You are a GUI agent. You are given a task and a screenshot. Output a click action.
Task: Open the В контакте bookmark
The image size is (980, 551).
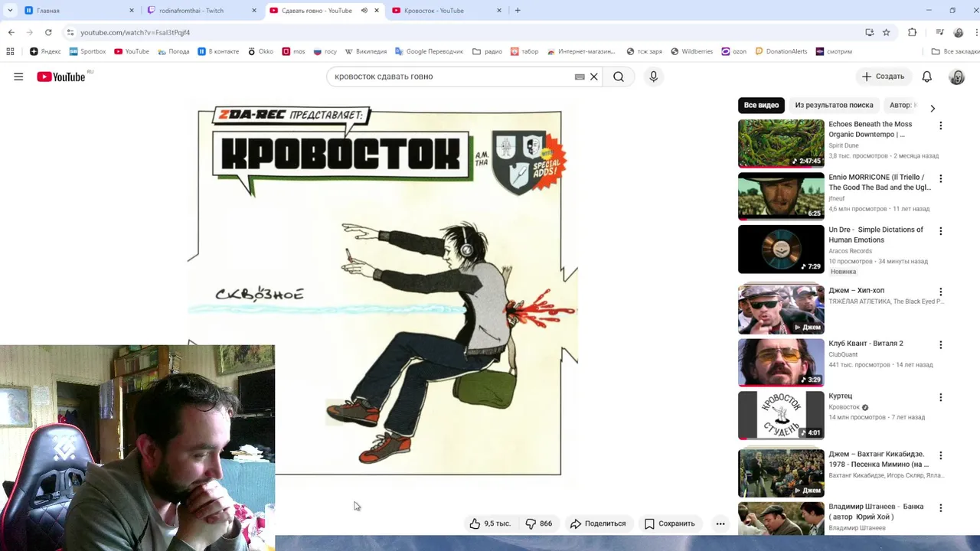point(218,51)
